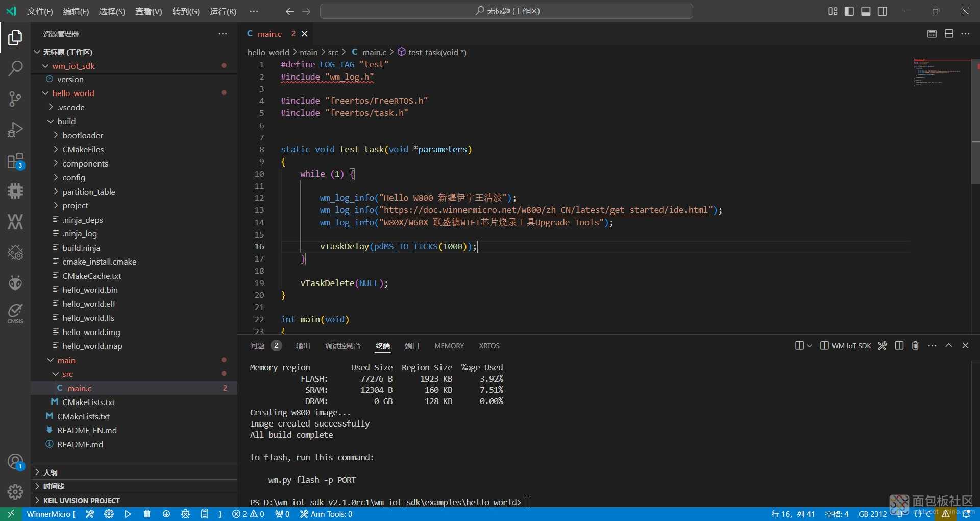Click the open-preview icon in editor toolbar
The width and height of the screenshot is (980, 521).
(x=932, y=34)
